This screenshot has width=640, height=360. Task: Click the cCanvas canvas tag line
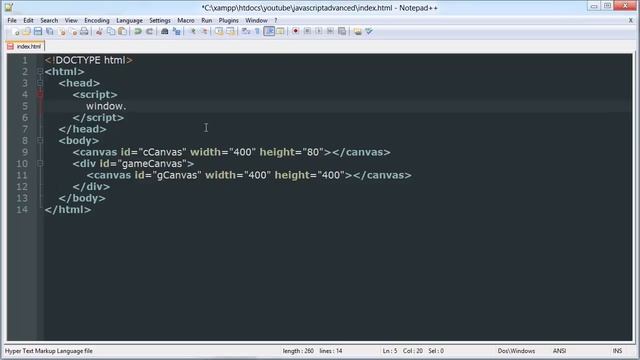click(231, 152)
